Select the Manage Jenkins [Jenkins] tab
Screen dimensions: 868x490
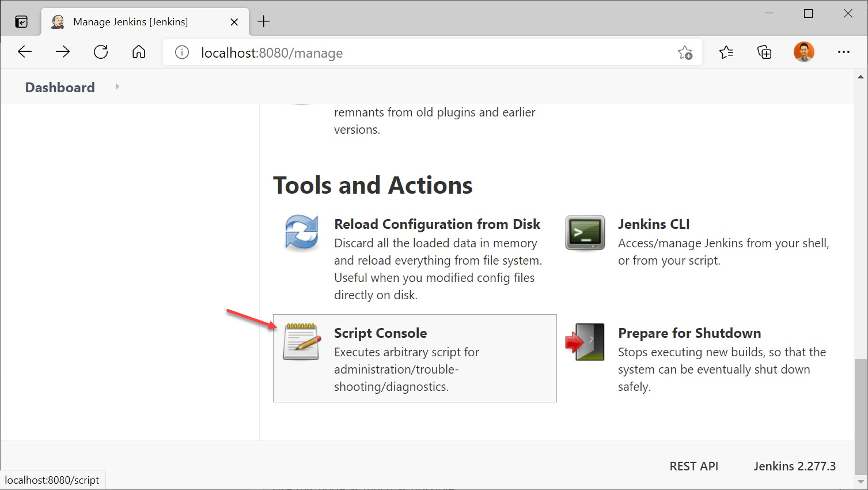(x=145, y=22)
